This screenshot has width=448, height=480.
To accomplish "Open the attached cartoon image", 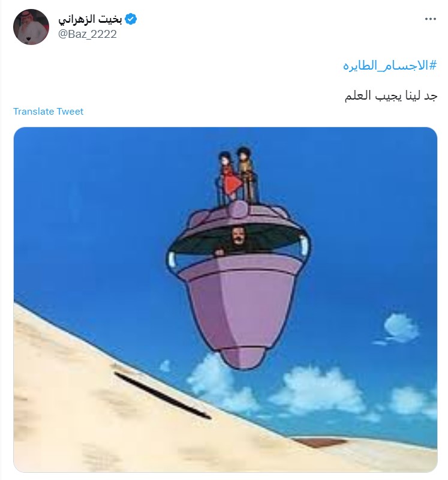I will 225,299.
